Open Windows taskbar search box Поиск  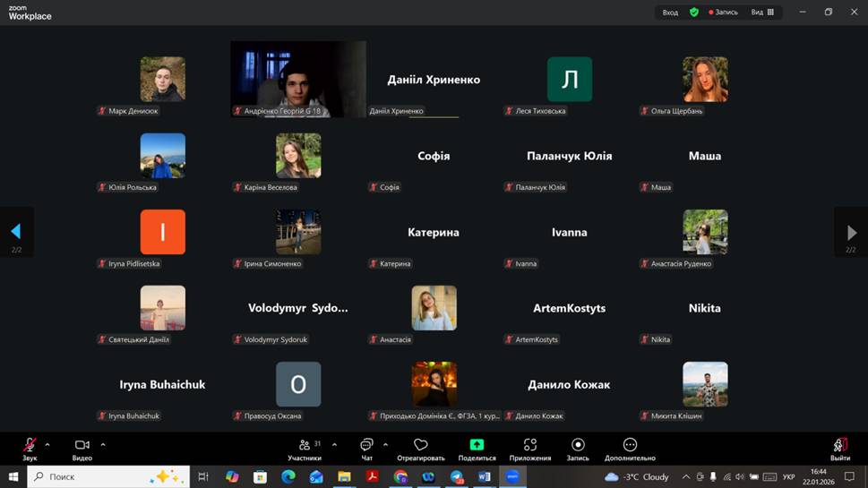(x=109, y=477)
